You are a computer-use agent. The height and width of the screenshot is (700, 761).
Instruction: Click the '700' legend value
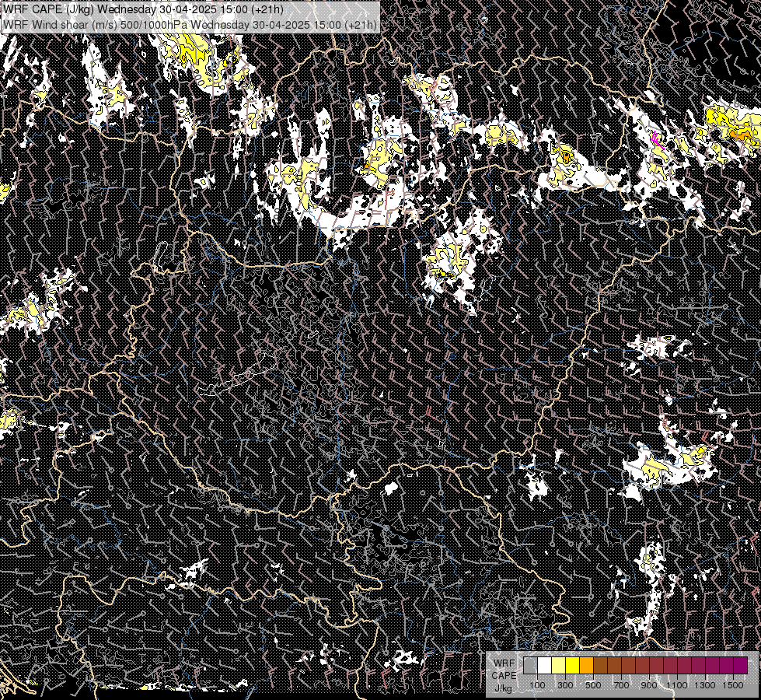point(621,685)
